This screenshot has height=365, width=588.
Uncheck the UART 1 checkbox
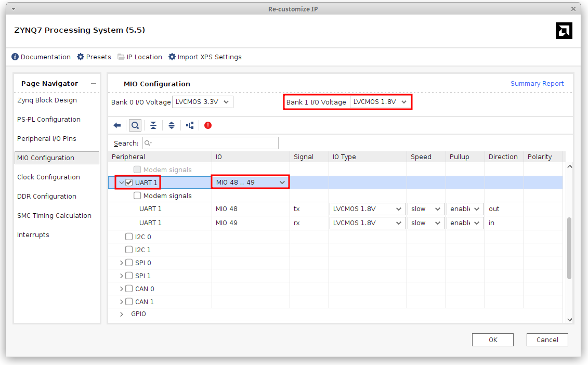coord(129,182)
